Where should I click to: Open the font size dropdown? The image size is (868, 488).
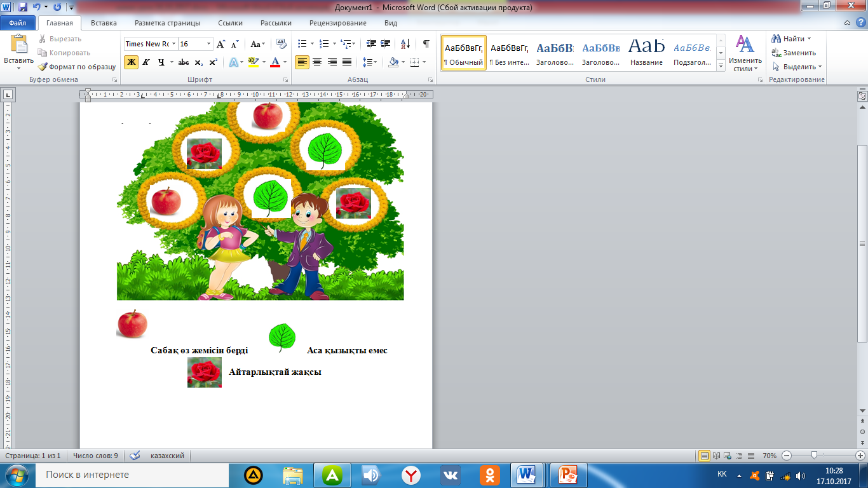click(209, 44)
